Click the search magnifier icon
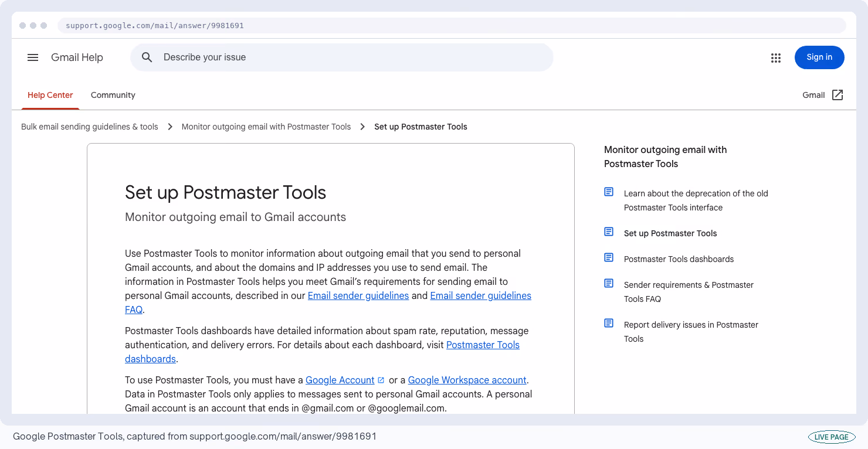Screen dimensions: 868x449 (147, 57)
